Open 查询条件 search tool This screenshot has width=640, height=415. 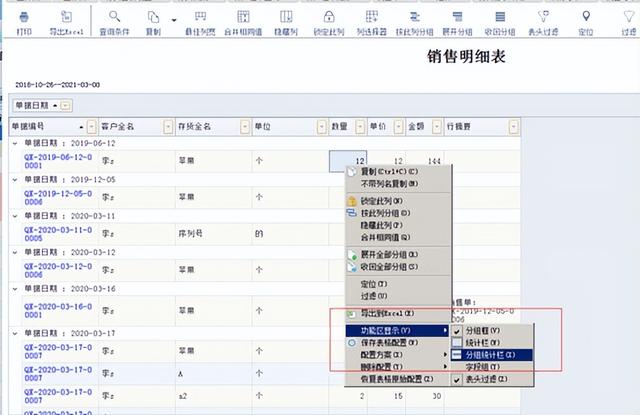click(x=117, y=20)
